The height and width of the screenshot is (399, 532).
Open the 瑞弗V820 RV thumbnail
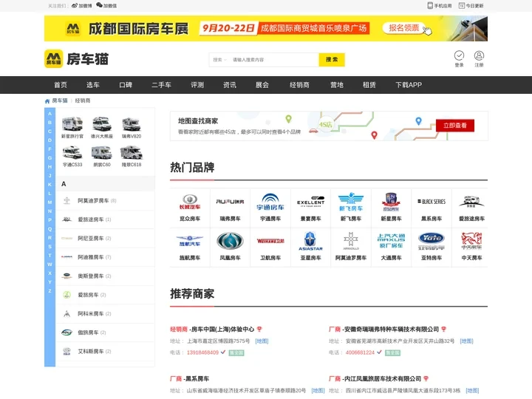coord(132,124)
